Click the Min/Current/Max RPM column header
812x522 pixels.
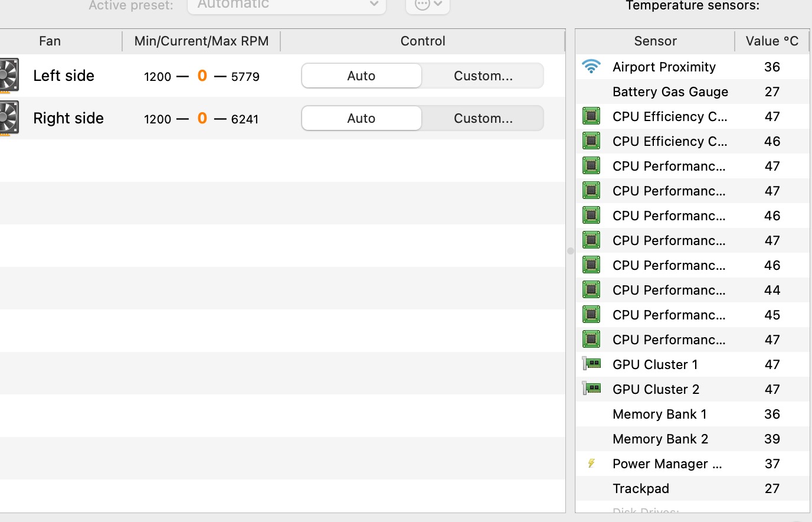(201, 41)
